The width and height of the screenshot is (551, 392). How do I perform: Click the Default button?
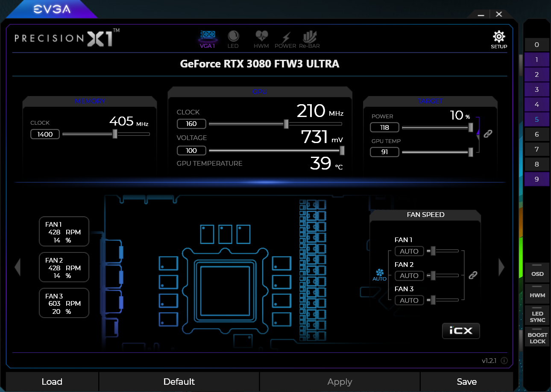click(x=179, y=382)
